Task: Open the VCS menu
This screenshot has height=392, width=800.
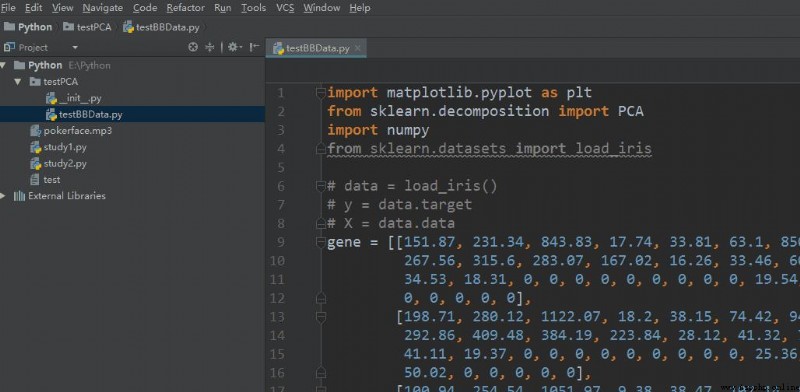Action: pos(285,8)
